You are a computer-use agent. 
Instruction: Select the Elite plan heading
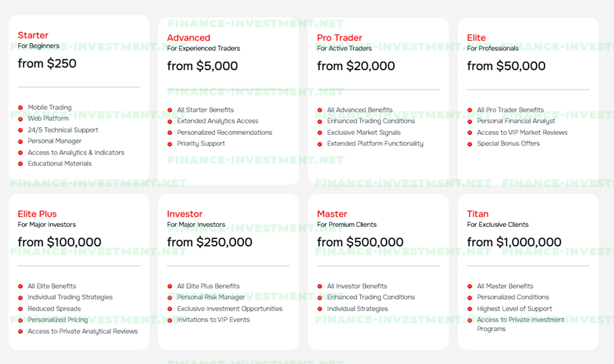pyautogui.click(x=476, y=38)
